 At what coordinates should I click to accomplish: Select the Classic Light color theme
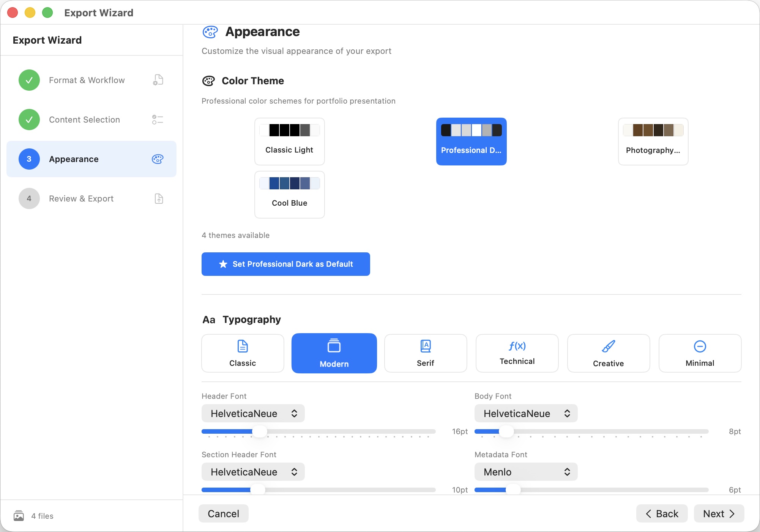tap(289, 142)
